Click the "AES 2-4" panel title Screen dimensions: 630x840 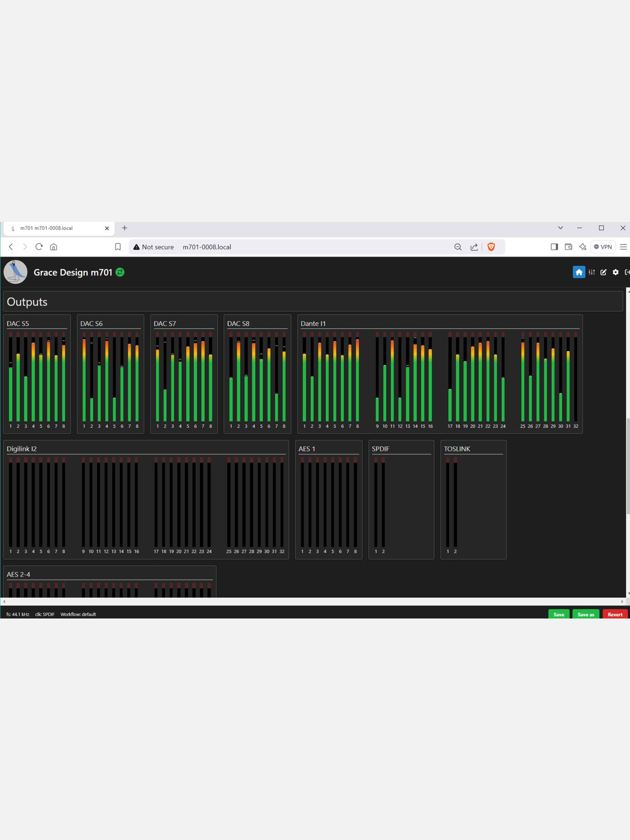coord(19,574)
